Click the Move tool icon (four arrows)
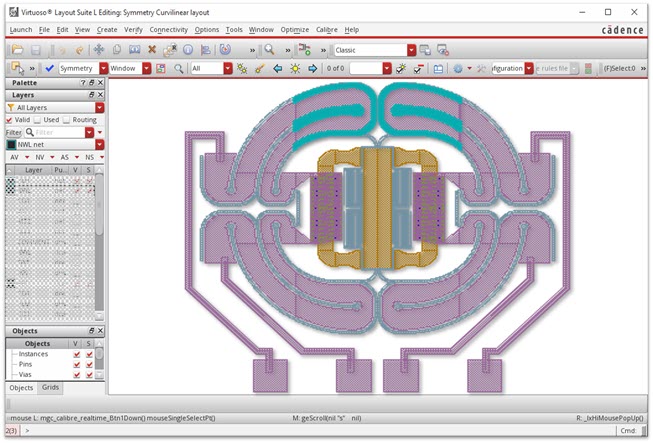The height and width of the screenshot is (443, 653). tap(99, 49)
